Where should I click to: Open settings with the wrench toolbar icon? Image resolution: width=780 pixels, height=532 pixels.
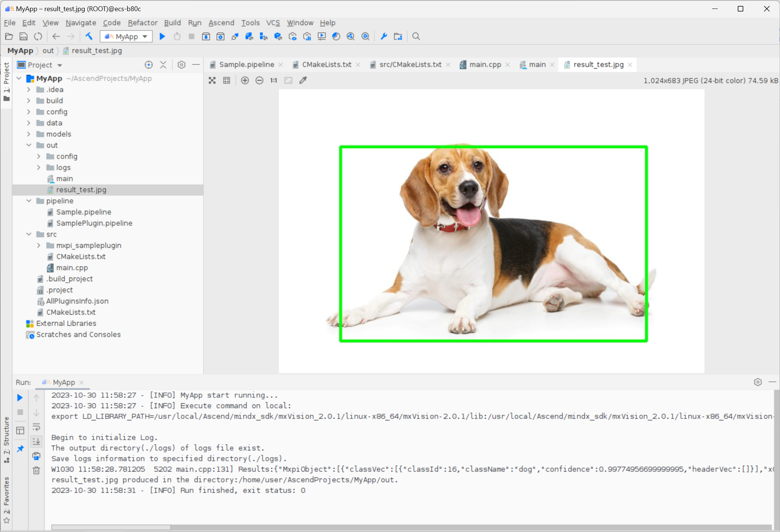384,36
